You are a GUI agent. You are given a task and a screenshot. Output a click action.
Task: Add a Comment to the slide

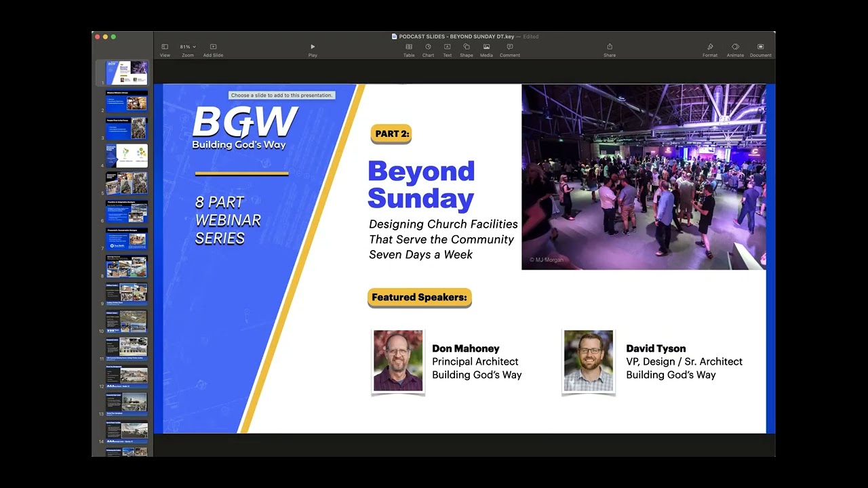[510, 49]
